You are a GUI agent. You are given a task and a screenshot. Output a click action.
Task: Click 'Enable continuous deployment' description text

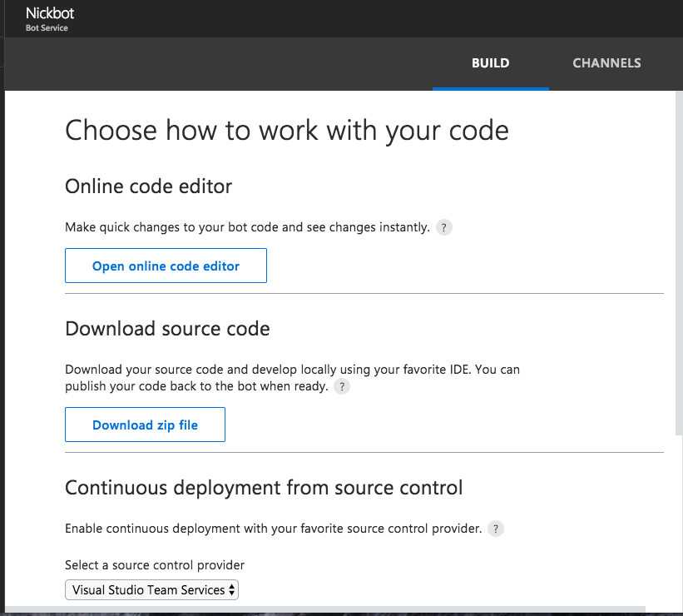[274, 529]
